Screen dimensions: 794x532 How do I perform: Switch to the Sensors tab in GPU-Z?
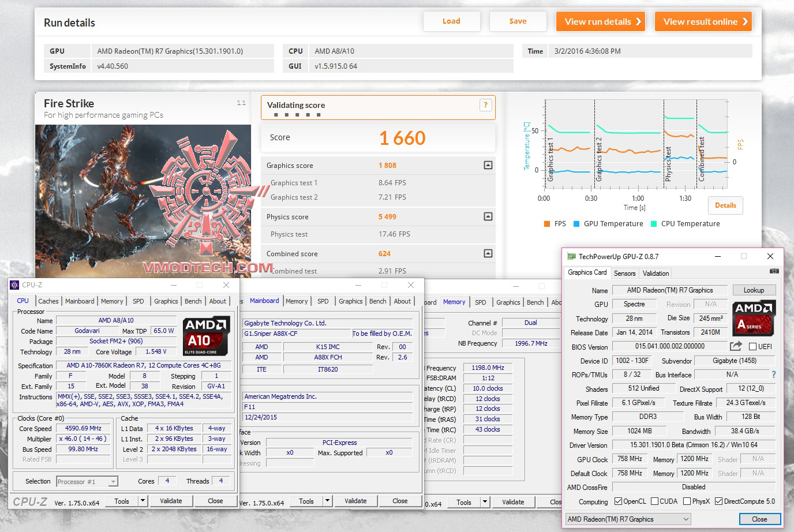coord(624,273)
